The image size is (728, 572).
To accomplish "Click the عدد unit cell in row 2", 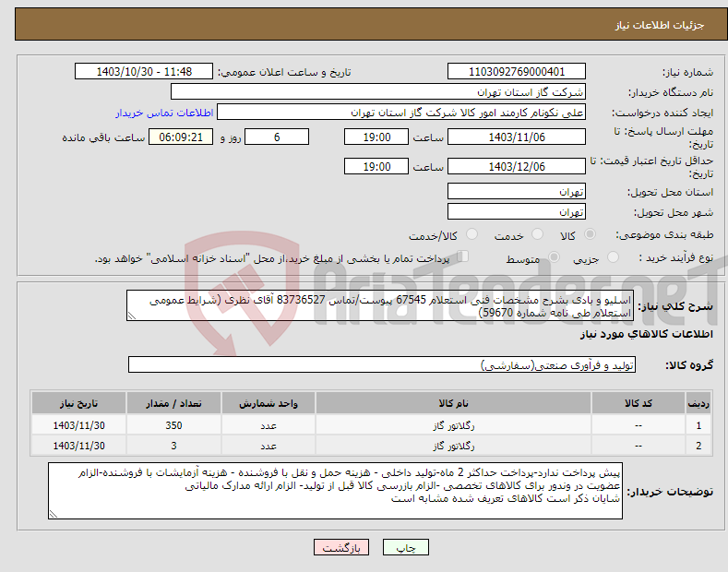I will (269, 446).
